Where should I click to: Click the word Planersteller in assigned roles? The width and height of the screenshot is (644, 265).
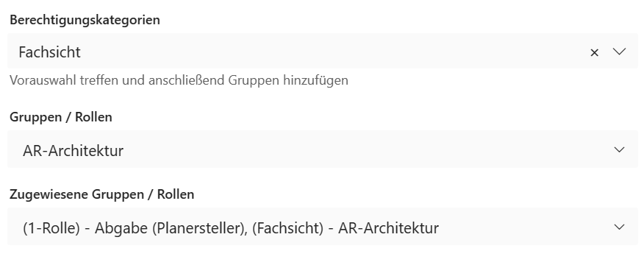[x=198, y=228]
